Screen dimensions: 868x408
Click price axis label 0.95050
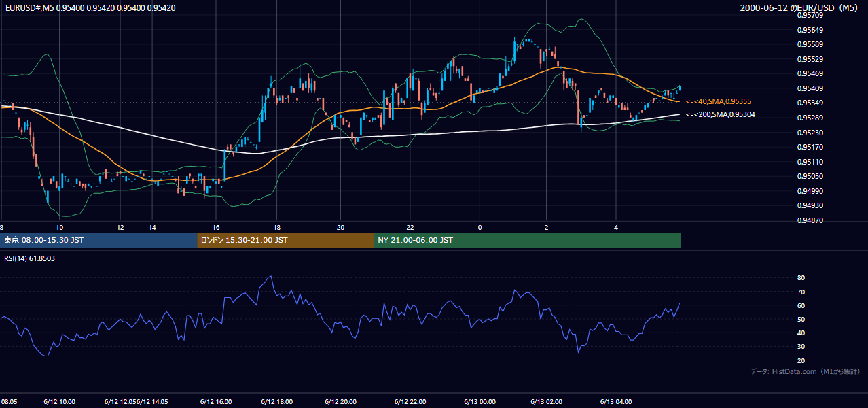pos(810,176)
